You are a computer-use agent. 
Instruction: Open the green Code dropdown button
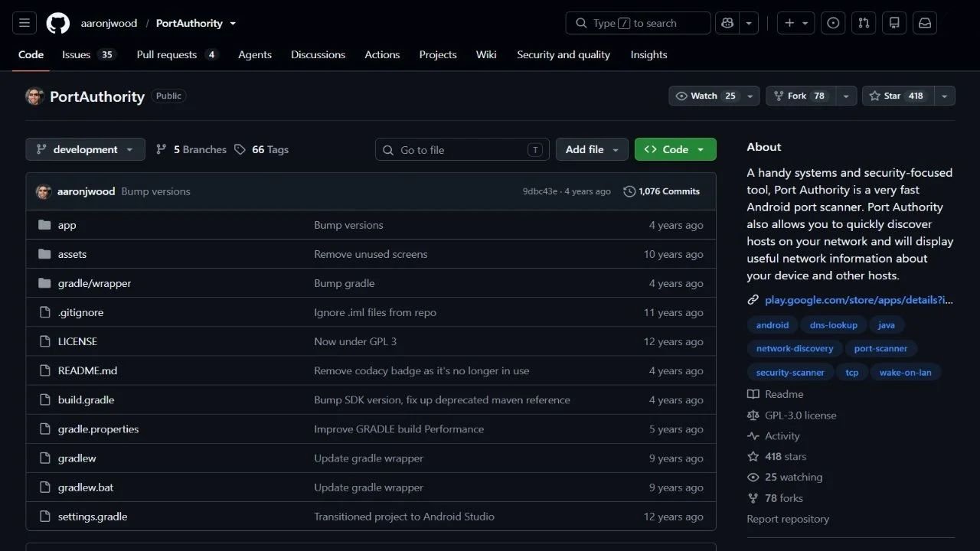pos(675,149)
